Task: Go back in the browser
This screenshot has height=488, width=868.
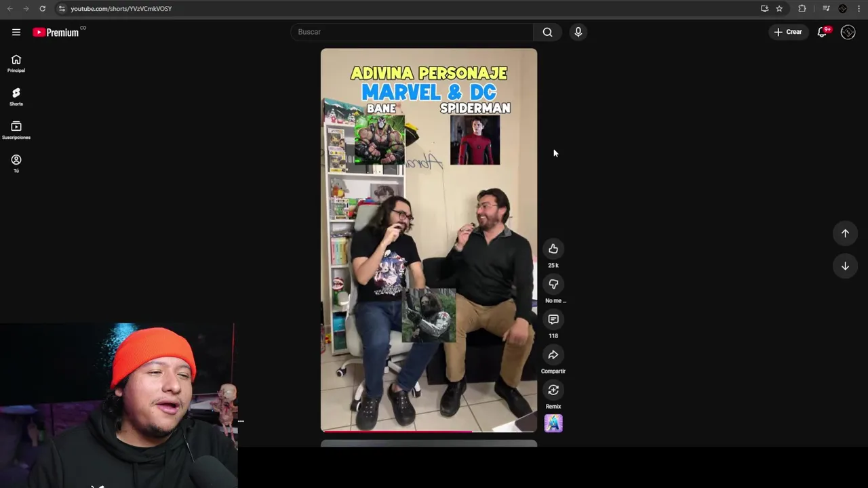Action: coord(9,8)
